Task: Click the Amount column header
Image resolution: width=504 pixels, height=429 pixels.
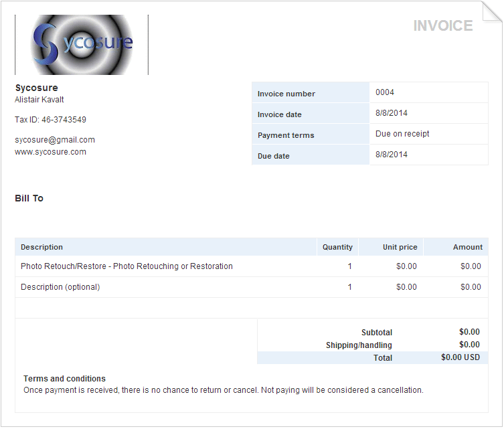Action: (468, 247)
